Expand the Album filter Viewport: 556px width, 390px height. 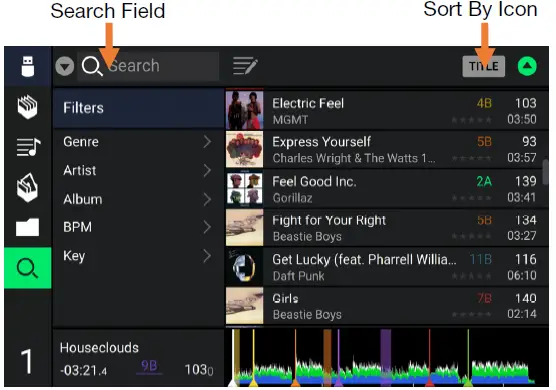coord(139,199)
